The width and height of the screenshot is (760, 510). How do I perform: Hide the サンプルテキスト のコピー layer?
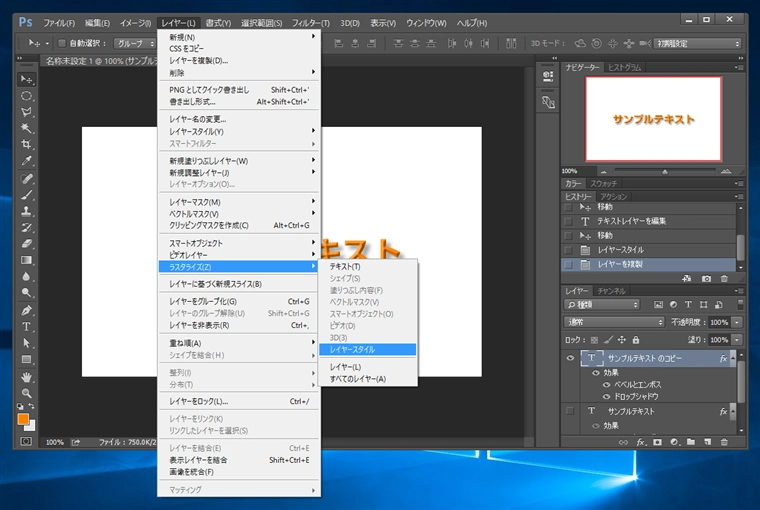tap(570, 358)
